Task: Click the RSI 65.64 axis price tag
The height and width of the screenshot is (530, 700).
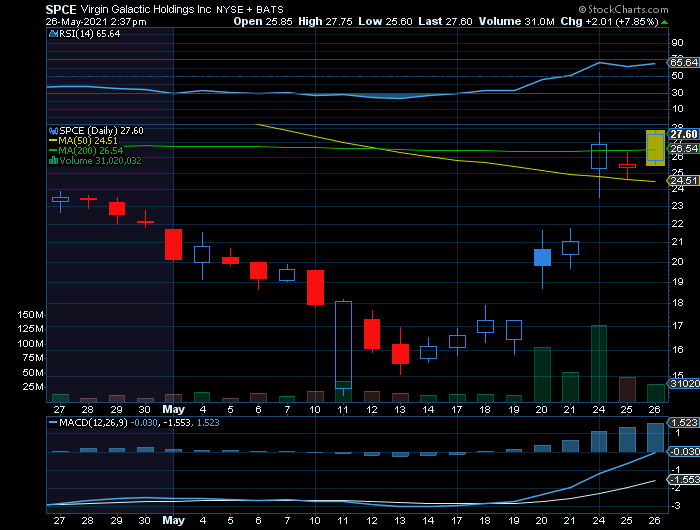Action: click(x=683, y=62)
